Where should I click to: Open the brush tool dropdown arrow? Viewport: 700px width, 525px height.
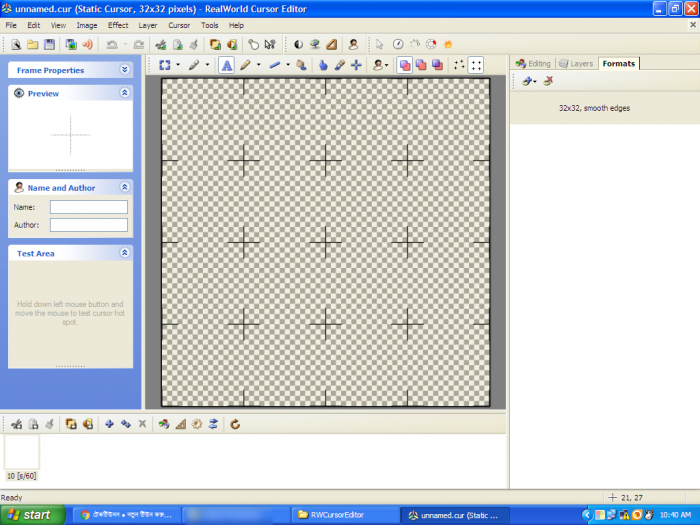207,65
